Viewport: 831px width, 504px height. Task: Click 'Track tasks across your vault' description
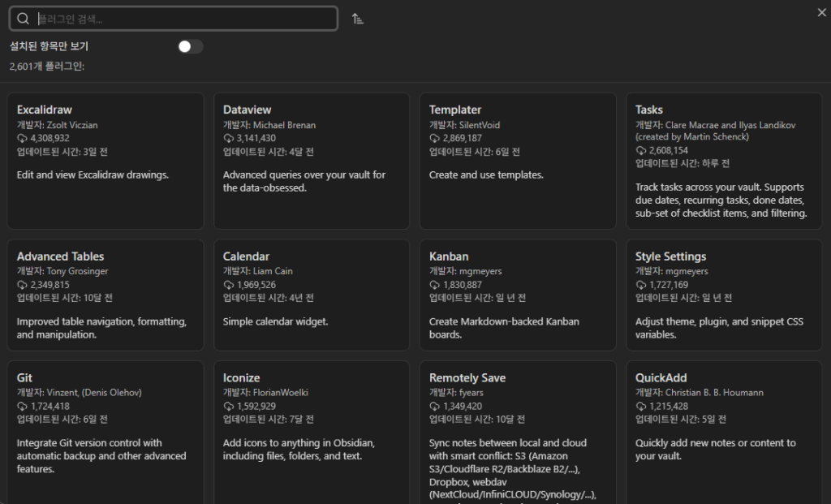pos(721,200)
